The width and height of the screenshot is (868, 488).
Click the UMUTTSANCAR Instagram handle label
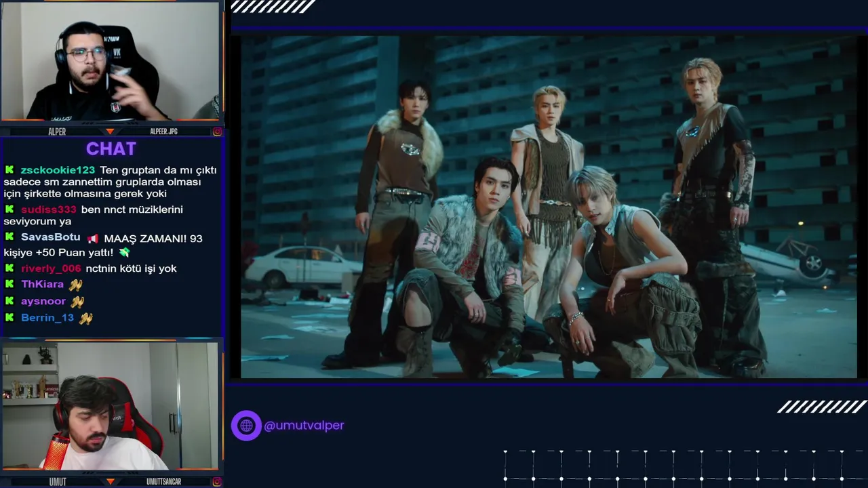164,482
